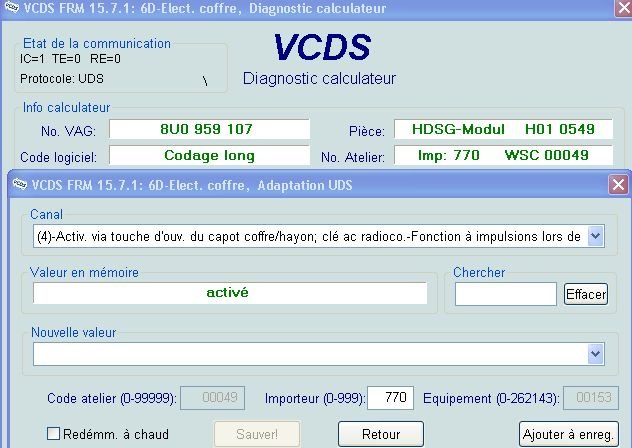Click the No. Atelier value Imp: 770 WSC 00049
632x448 pixels.
[x=503, y=155]
